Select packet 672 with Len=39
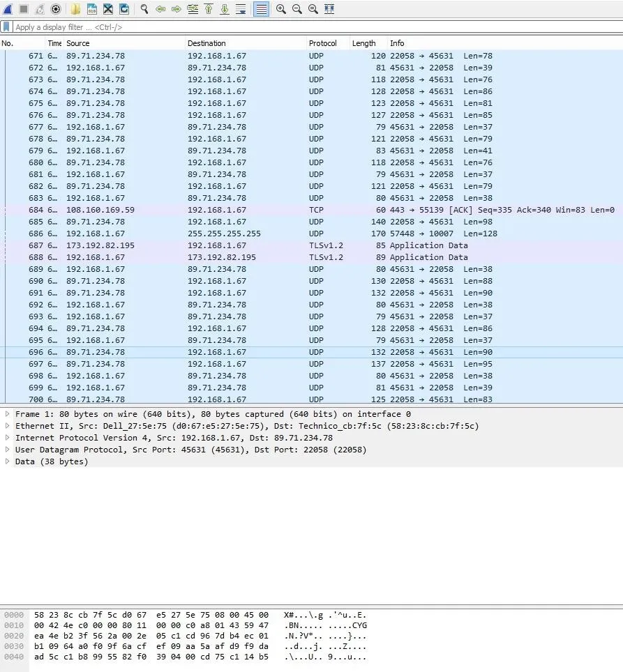 pos(311,68)
